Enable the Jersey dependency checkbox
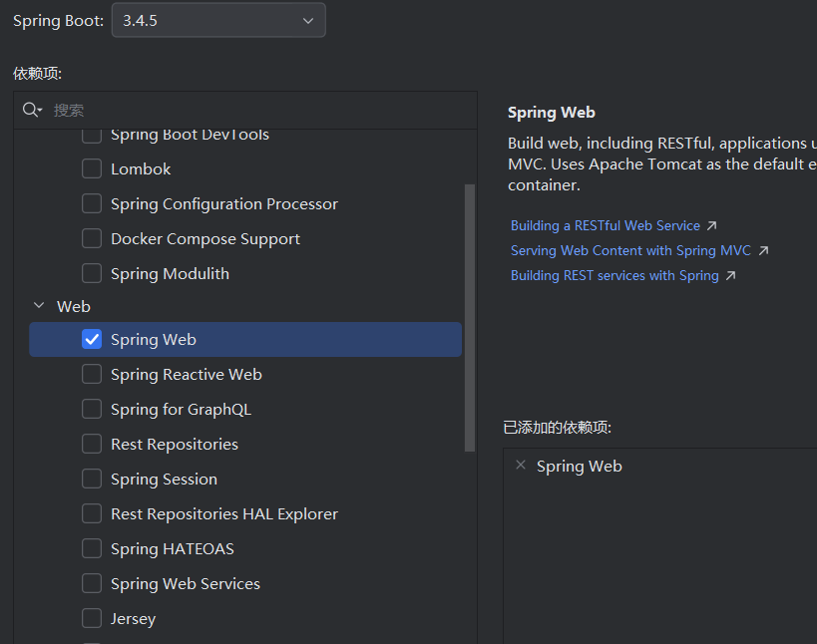 point(92,618)
